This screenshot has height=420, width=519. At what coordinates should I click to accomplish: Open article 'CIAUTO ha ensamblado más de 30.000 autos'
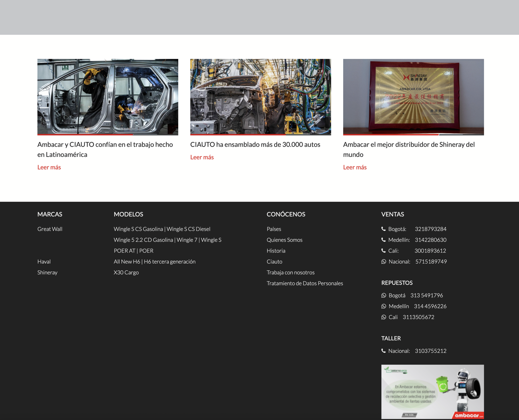255,145
